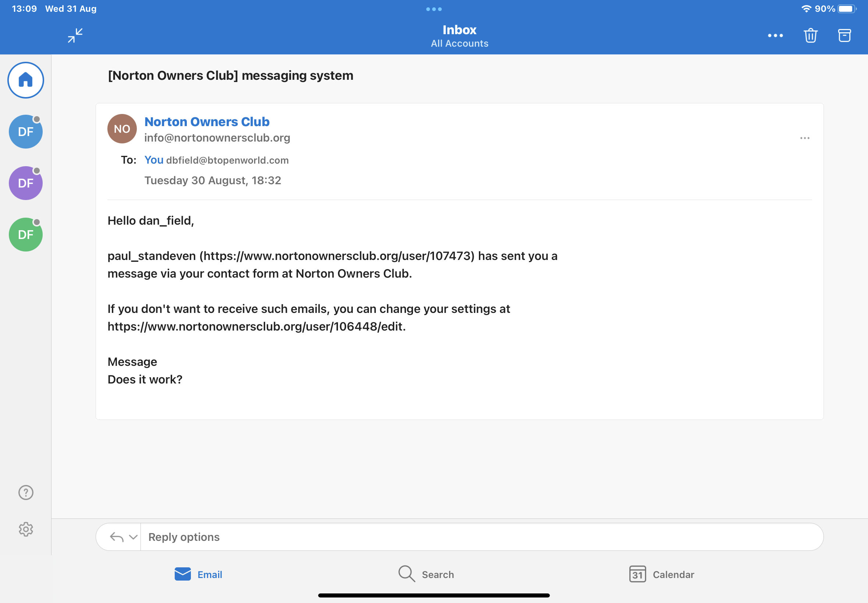Go to the Home all accounts icon

tap(26, 80)
